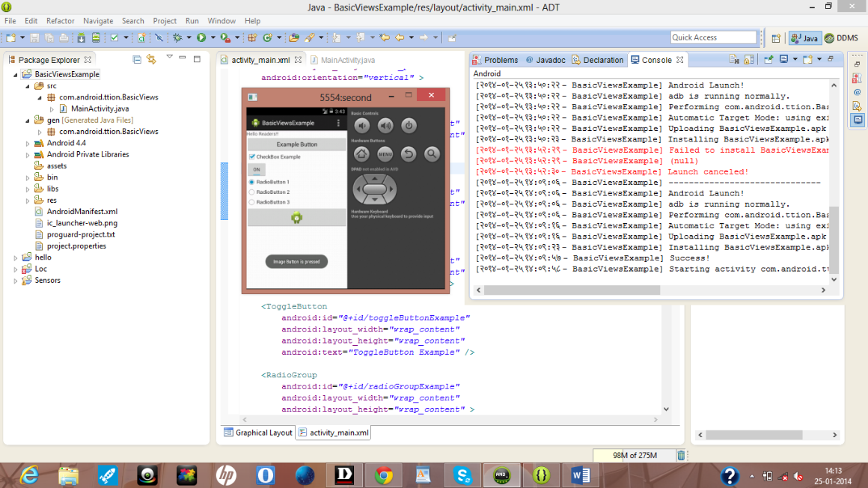Image resolution: width=868 pixels, height=488 pixels.
Task: Click the New Java Package icon
Action: tap(252, 37)
